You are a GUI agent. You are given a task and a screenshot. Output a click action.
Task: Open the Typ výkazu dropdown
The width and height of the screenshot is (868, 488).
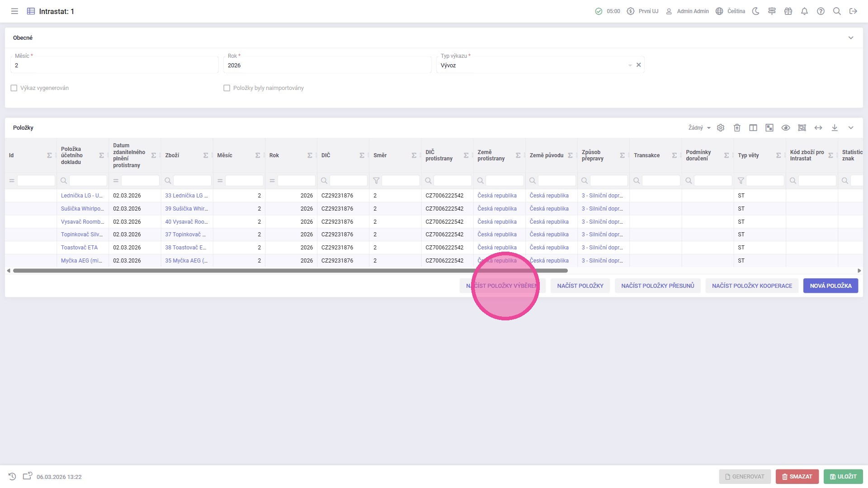630,66
